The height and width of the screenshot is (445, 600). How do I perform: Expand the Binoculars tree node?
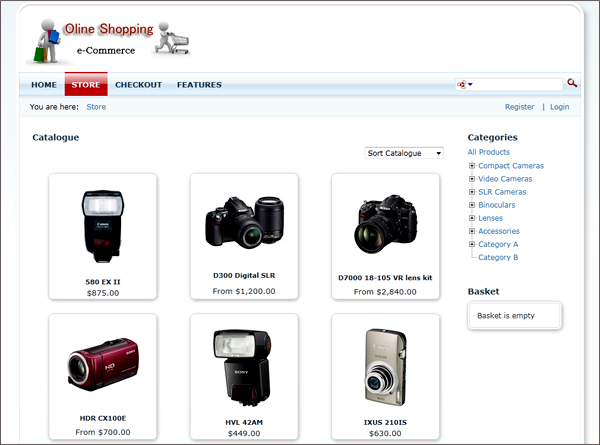(x=472, y=205)
